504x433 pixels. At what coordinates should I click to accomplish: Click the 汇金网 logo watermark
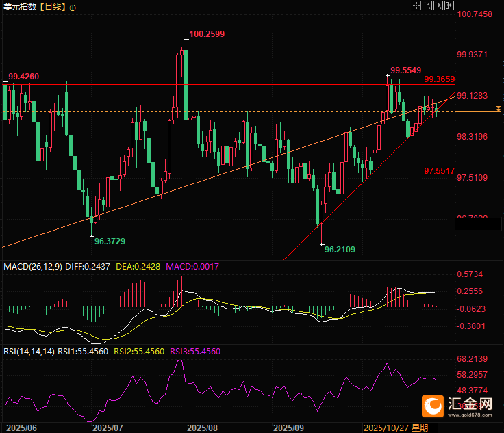457,406
